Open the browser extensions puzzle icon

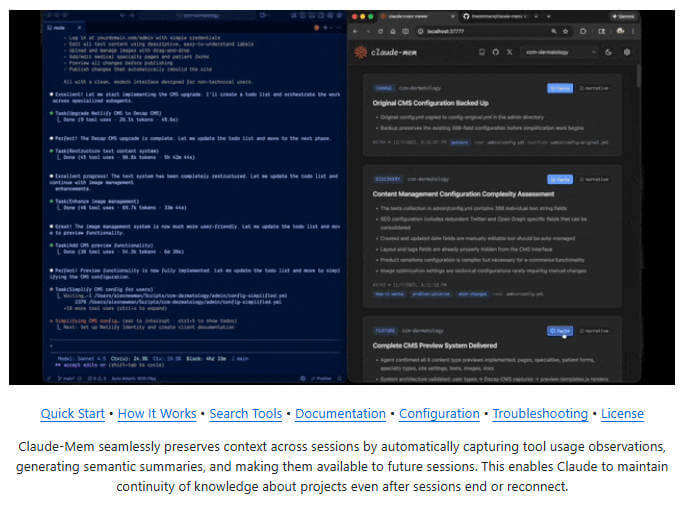pyautogui.click(x=583, y=31)
